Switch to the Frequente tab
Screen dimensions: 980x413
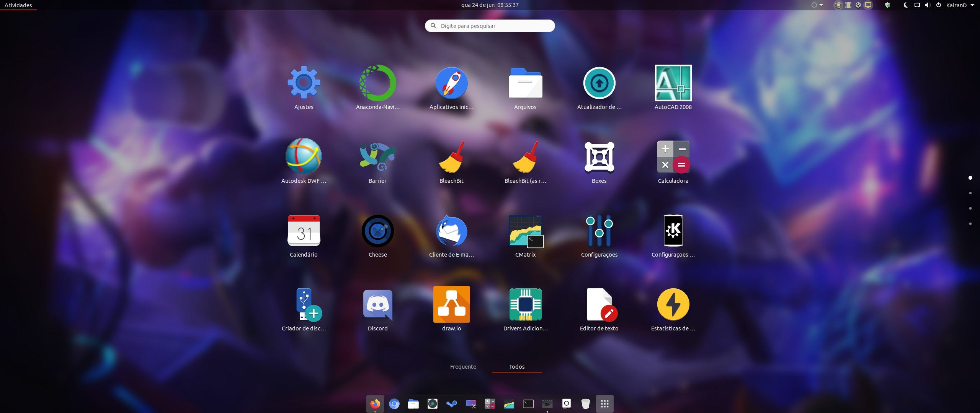point(463,366)
